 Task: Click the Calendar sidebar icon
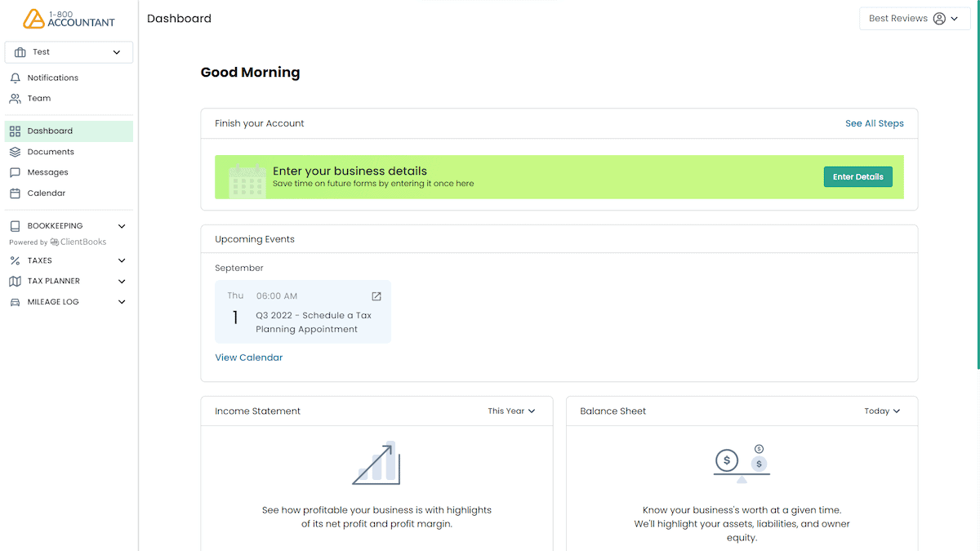point(15,193)
